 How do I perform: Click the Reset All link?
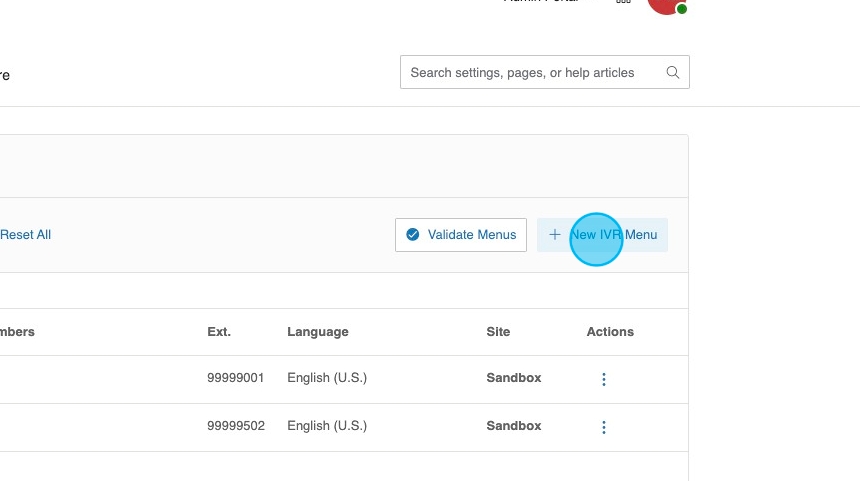click(25, 235)
